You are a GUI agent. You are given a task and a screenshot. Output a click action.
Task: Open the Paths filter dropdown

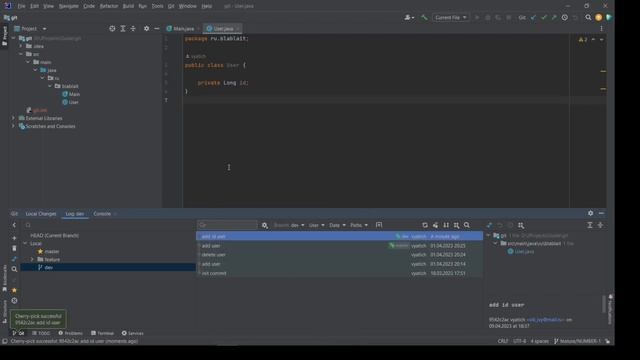359,225
